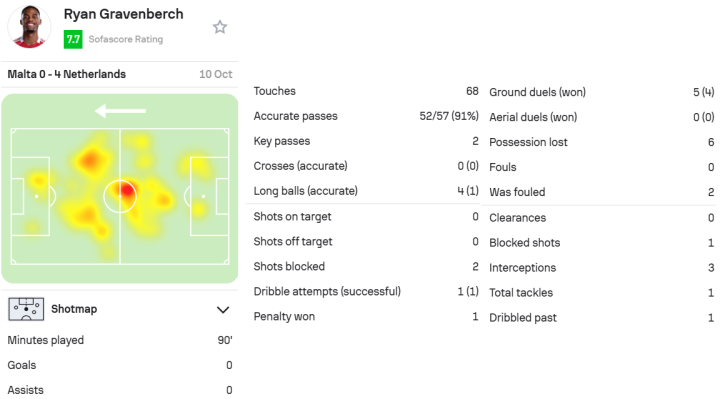Image resolution: width=720 pixels, height=399 pixels.
Task: Click the green 7.7 rating badge
Action: pyautogui.click(x=73, y=39)
